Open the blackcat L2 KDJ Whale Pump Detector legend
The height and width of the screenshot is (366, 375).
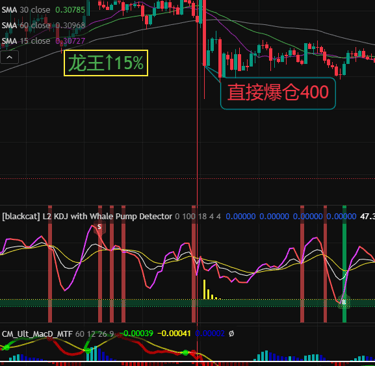pos(87,216)
